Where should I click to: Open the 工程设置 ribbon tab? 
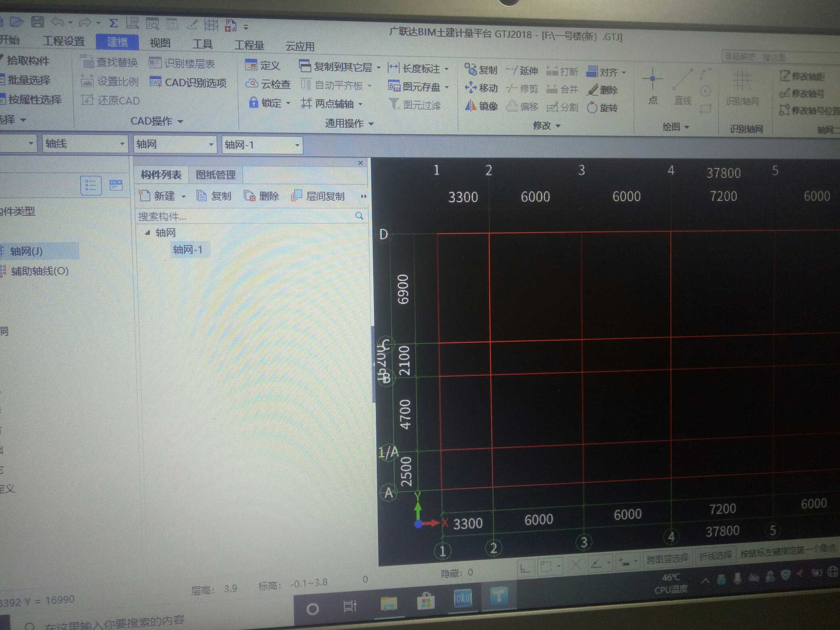coord(64,41)
